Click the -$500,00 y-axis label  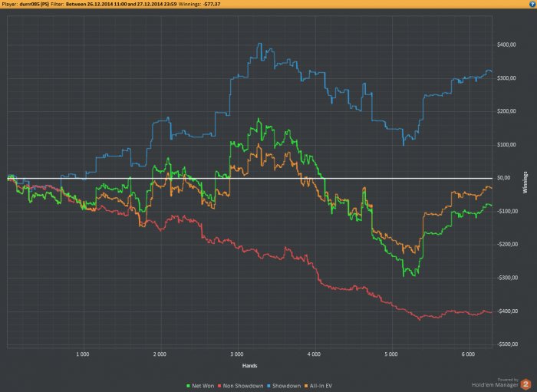click(507, 344)
